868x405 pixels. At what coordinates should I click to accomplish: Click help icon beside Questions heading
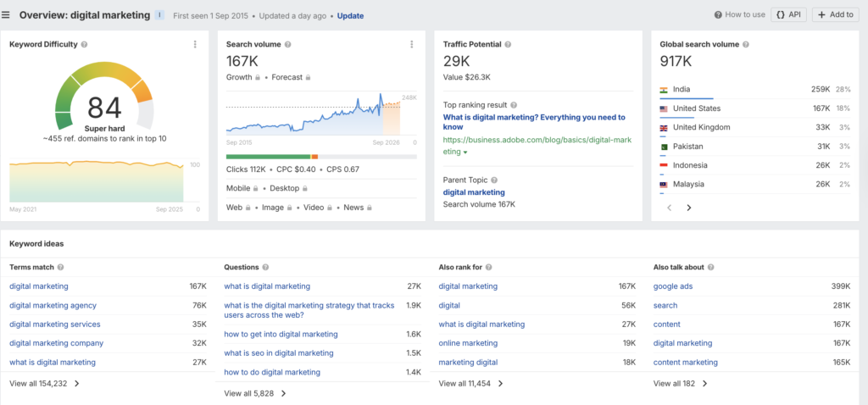[265, 267]
